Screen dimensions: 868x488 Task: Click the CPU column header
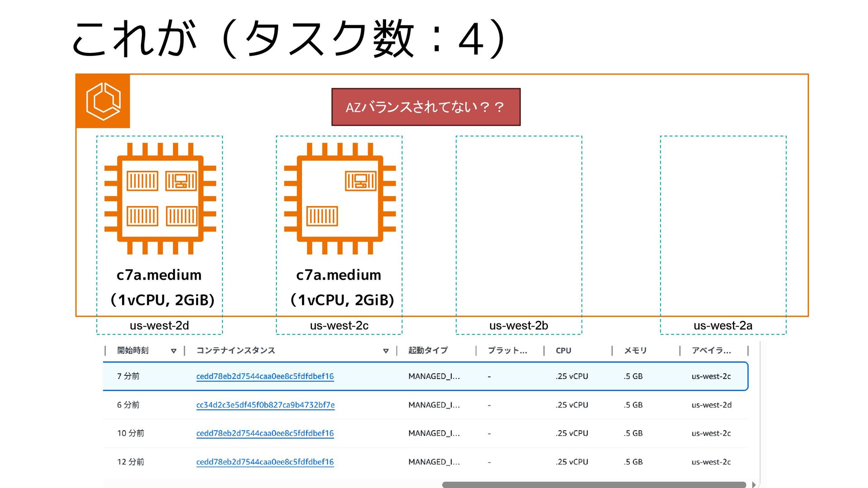tap(563, 351)
